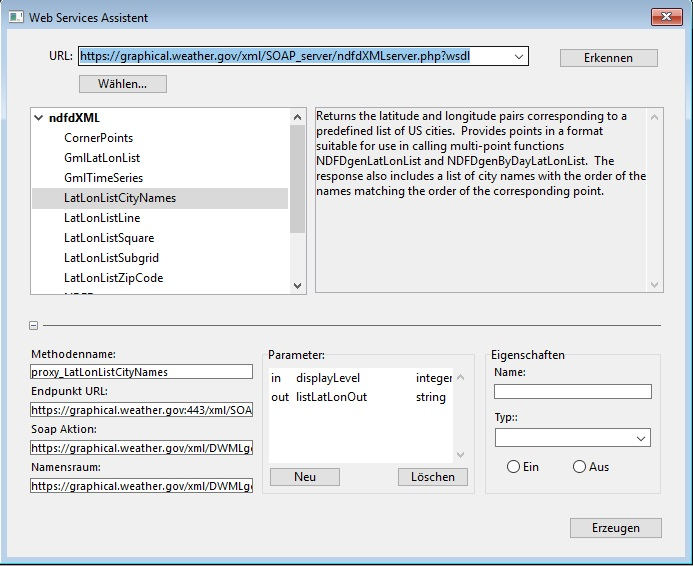Click the Methodenname input field
This screenshot has height=566, width=693.
pyautogui.click(x=141, y=372)
